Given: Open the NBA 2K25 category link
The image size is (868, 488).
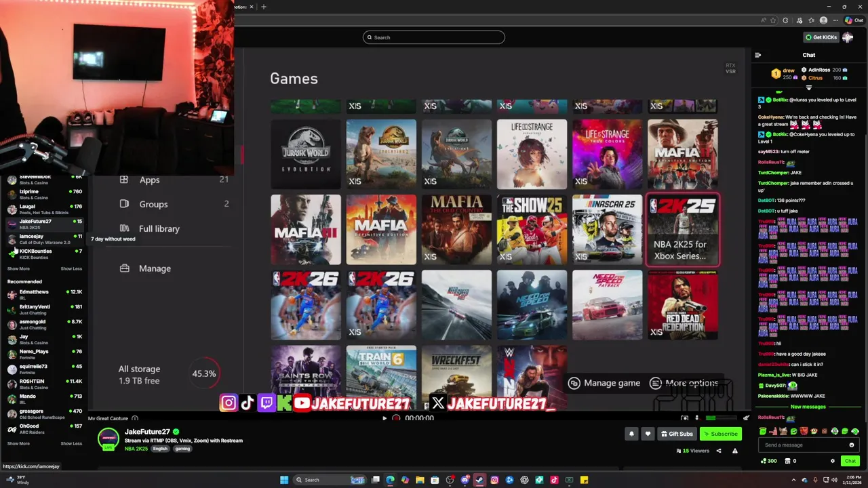Looking at the screenshot, I should tap(136, 449).
